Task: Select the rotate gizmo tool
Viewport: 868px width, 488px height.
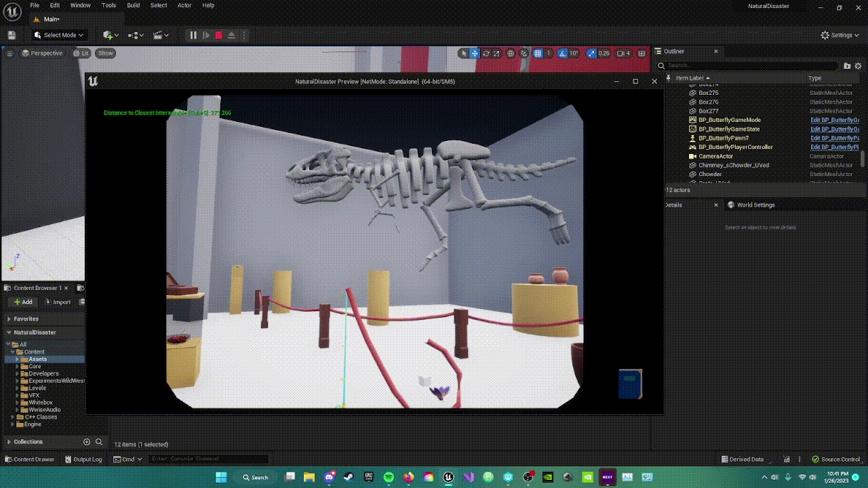Action: (x=486, y=53)
